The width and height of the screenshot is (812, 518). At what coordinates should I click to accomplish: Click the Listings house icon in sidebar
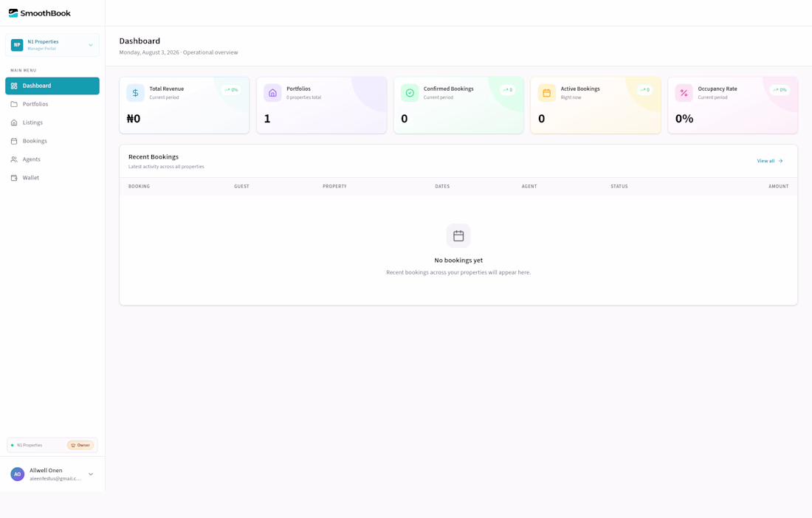[14, 122]
